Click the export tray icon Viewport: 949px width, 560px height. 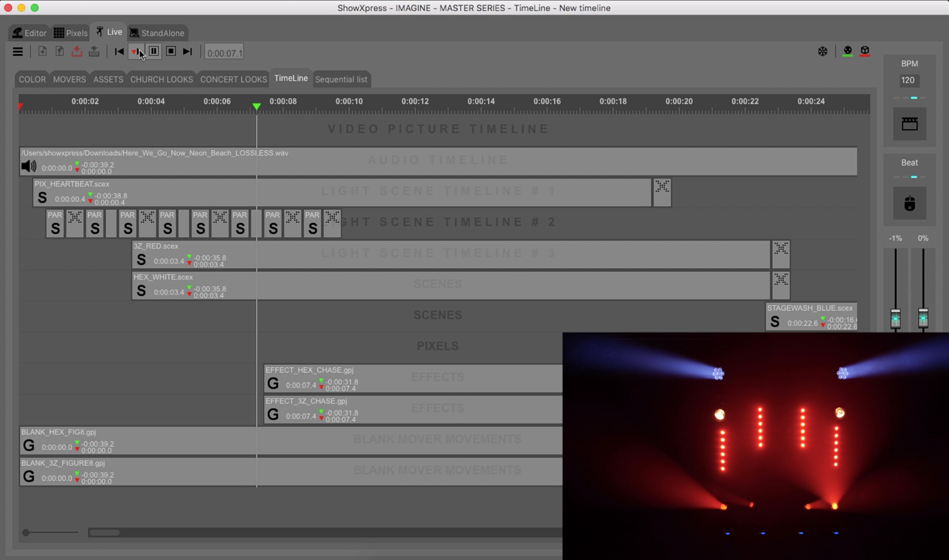point(94,51)
